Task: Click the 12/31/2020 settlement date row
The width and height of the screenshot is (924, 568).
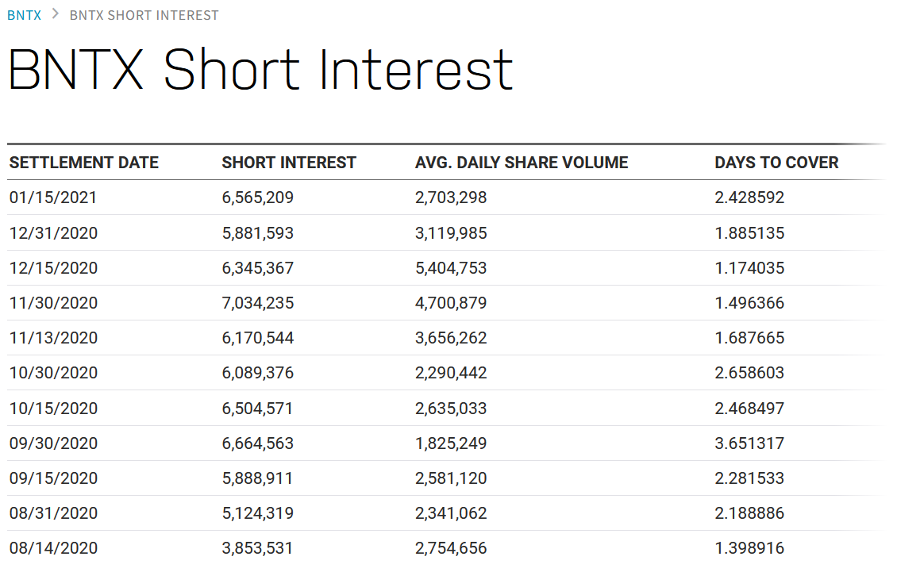Action: (53, 233)
